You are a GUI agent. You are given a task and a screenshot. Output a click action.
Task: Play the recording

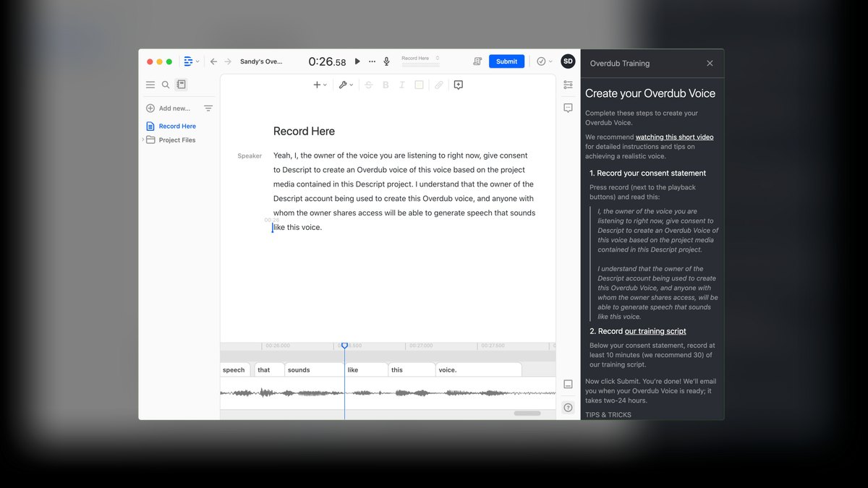tap(357, 61)
